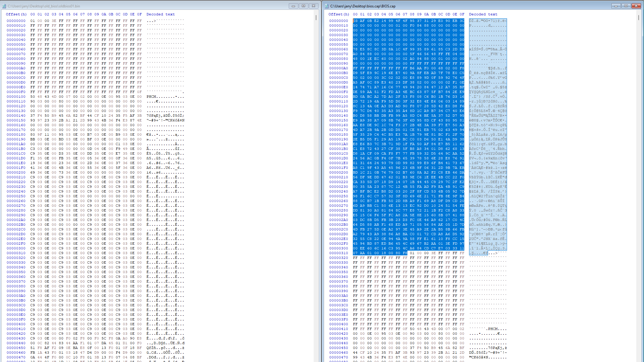
Task: Click Decoded text header in oldbios01.bin
Action: [x=160, y=14]
